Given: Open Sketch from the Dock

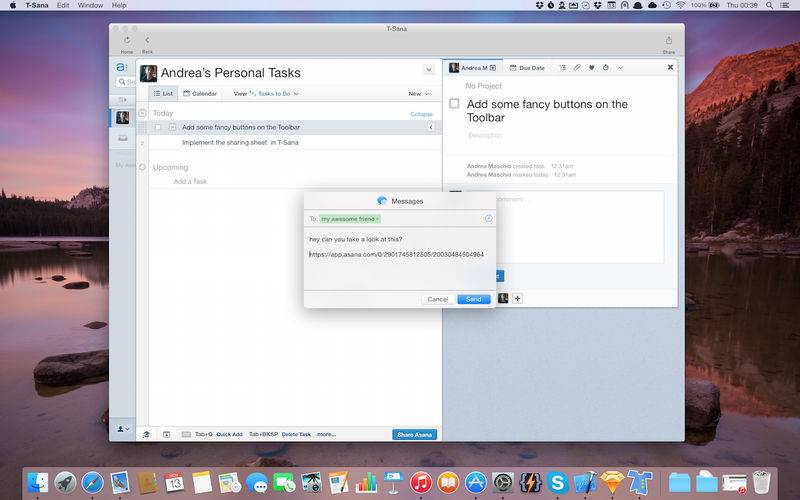Looking at the screenshot, I should 612,482.
